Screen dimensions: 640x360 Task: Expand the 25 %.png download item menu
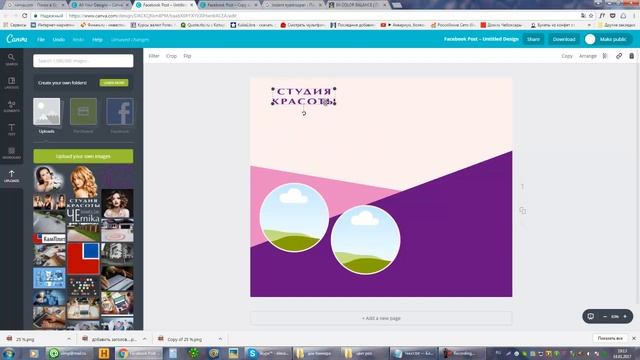click(69, 339)
